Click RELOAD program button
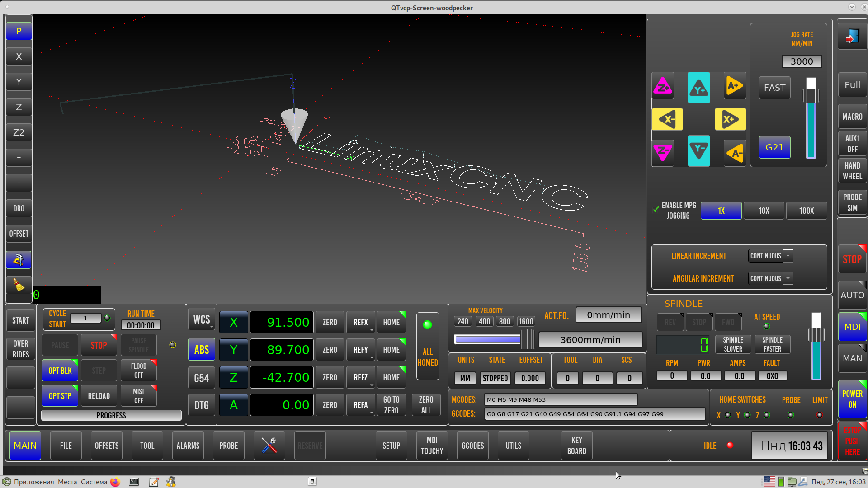Image resolution: width=868 pixels, height=488 pixels. pyautogui.click(x=99, y=396)
